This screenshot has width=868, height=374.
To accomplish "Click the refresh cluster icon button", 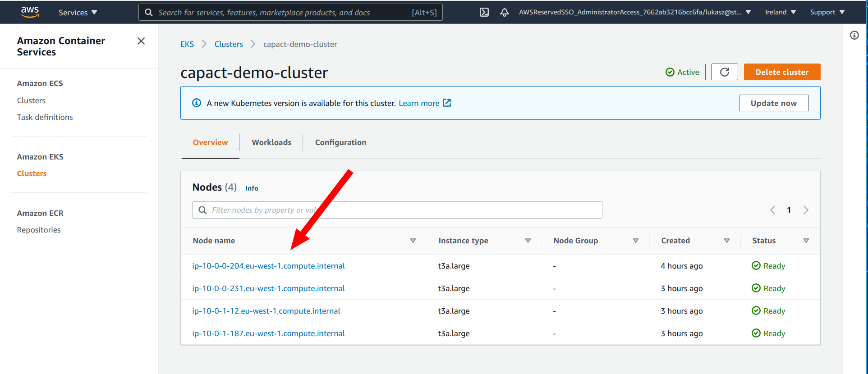I will click(725, 72).
